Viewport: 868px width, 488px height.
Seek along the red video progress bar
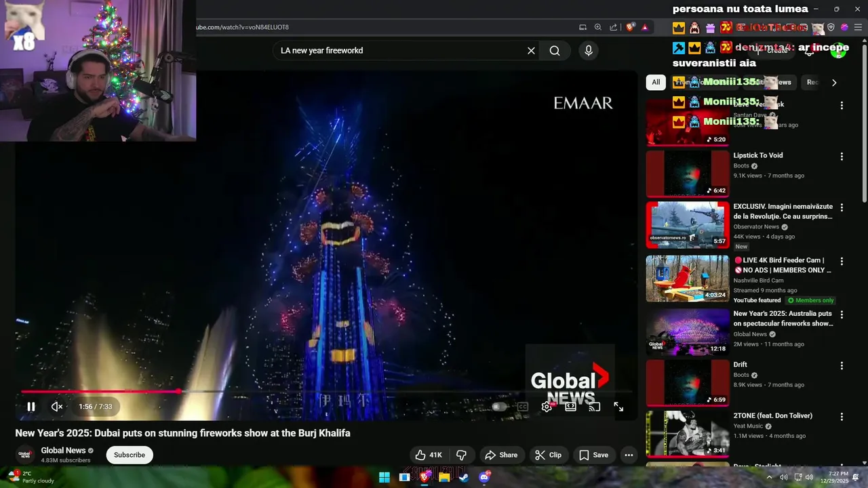point(326,391)
